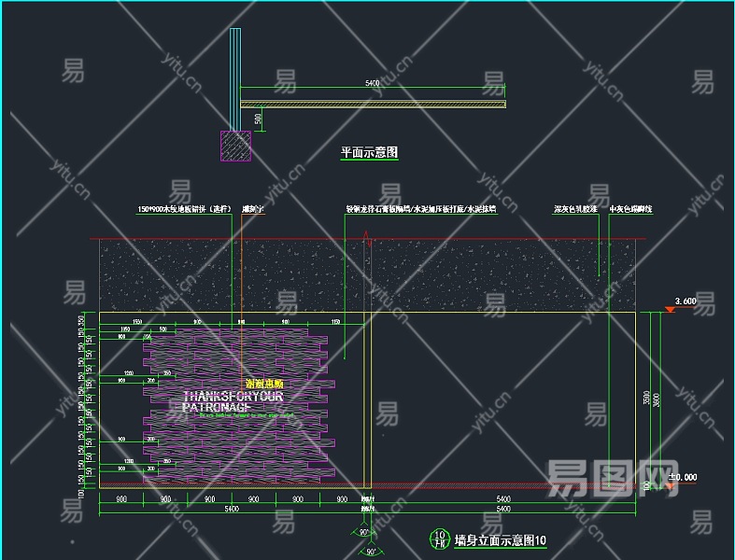This screenshot has height=560, width=735.
Task: Select the PATRONAGE white lettering
Action: click(x=217, y=407)
